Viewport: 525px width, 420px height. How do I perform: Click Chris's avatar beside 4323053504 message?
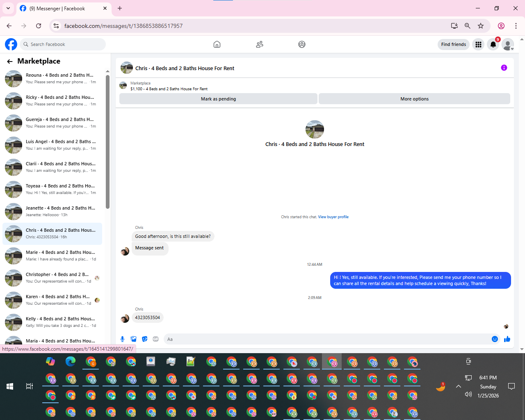pyautogui.click(x=125, y=318)
